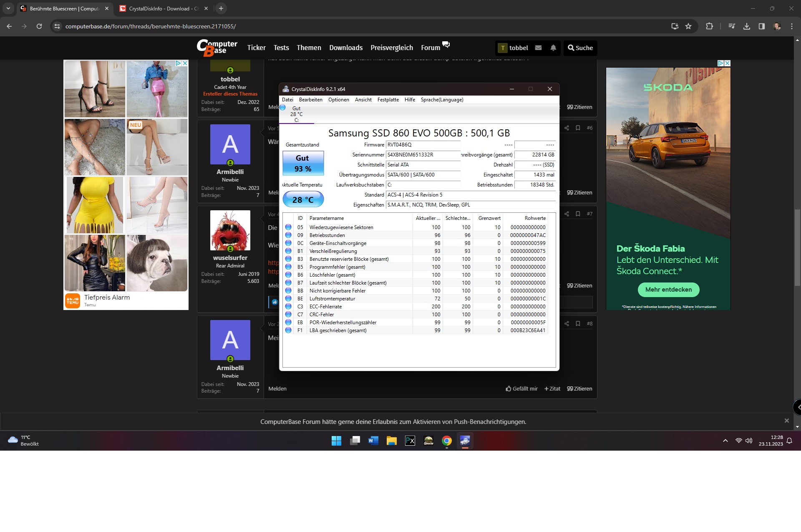Click the blue Gut 93 % health status
Screen dimensions: 801x532
coord(303,163)
